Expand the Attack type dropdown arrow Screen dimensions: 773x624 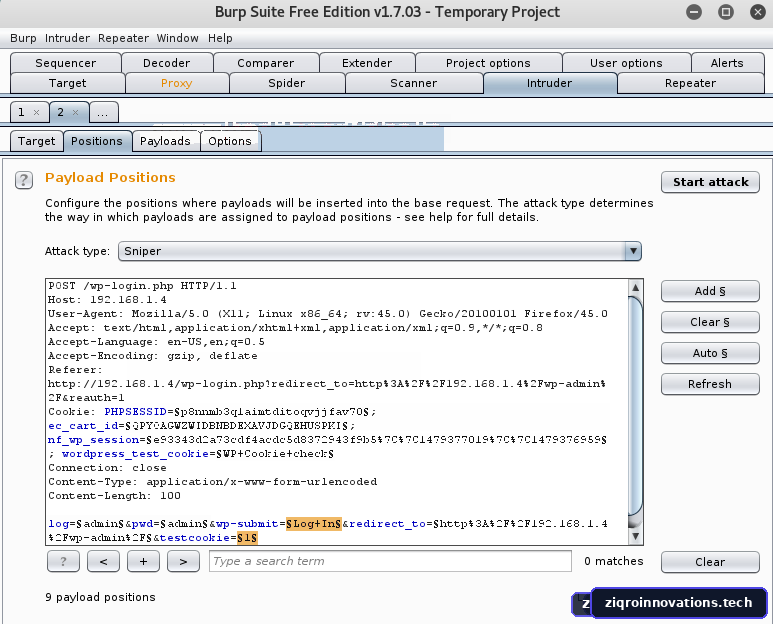point(633,251)
